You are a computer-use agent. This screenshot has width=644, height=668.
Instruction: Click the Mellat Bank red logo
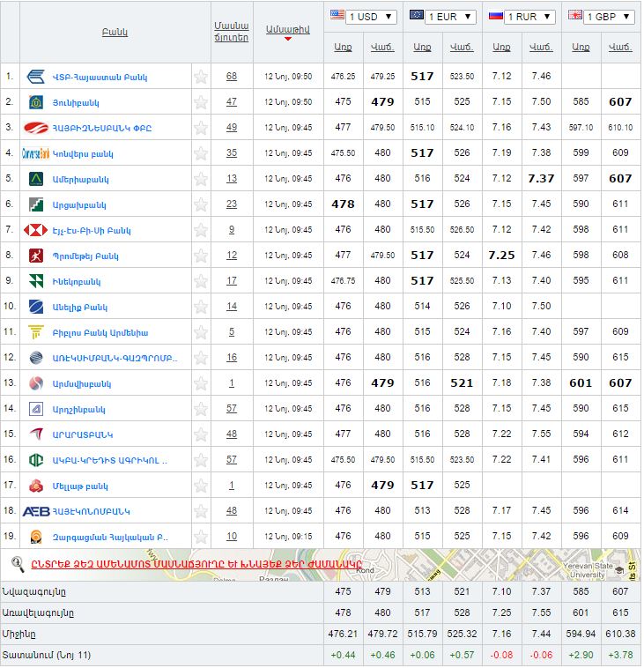[x=36, y=486]
